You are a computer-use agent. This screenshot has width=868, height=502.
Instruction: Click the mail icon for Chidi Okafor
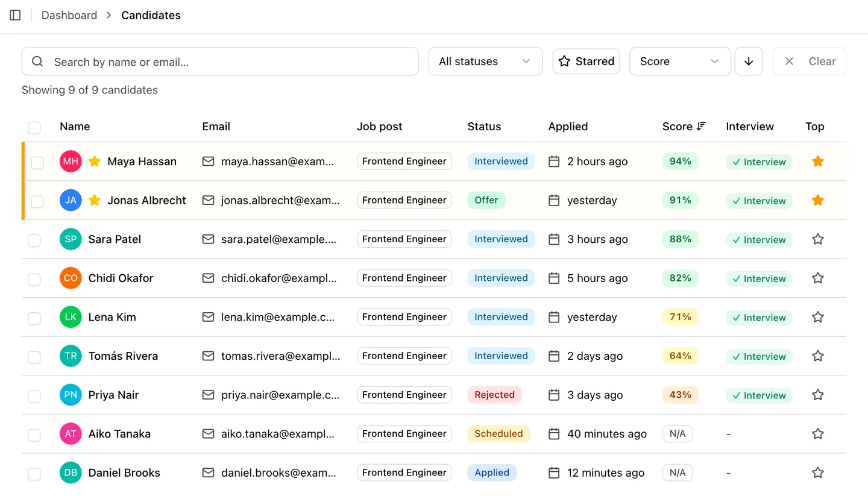208,278
